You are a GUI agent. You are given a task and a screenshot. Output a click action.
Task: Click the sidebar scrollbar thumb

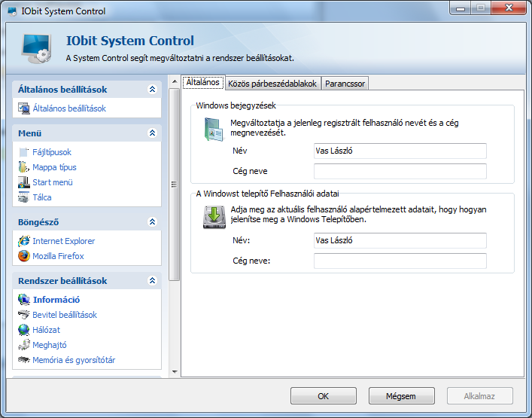click(x=175, y=185)
